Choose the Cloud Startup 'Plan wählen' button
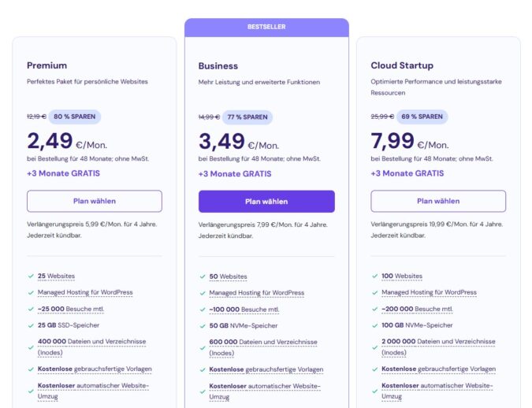Screen dimensions: 532x408 click(438, 201)
